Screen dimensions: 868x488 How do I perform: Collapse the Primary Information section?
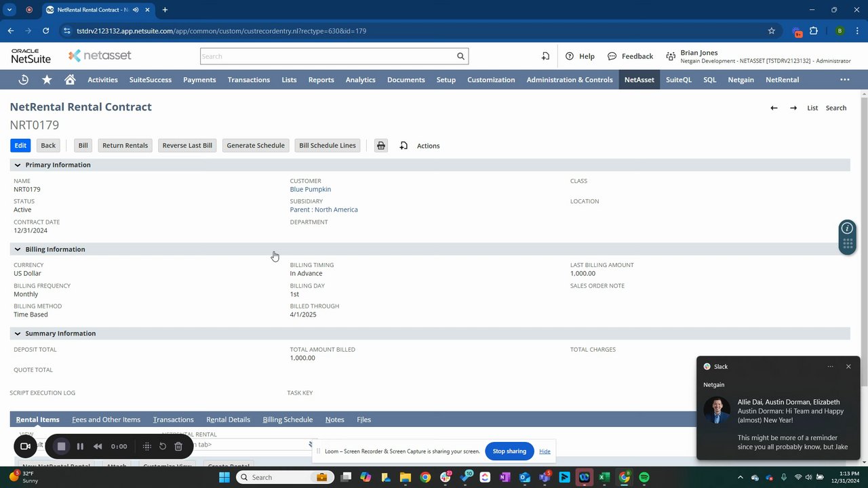pos(18,165)
